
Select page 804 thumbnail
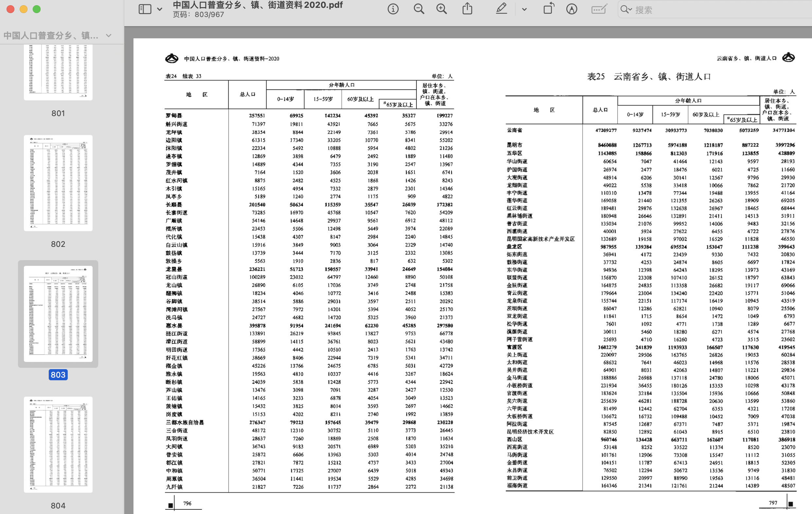pyautogui.click(x=58, y=444)
